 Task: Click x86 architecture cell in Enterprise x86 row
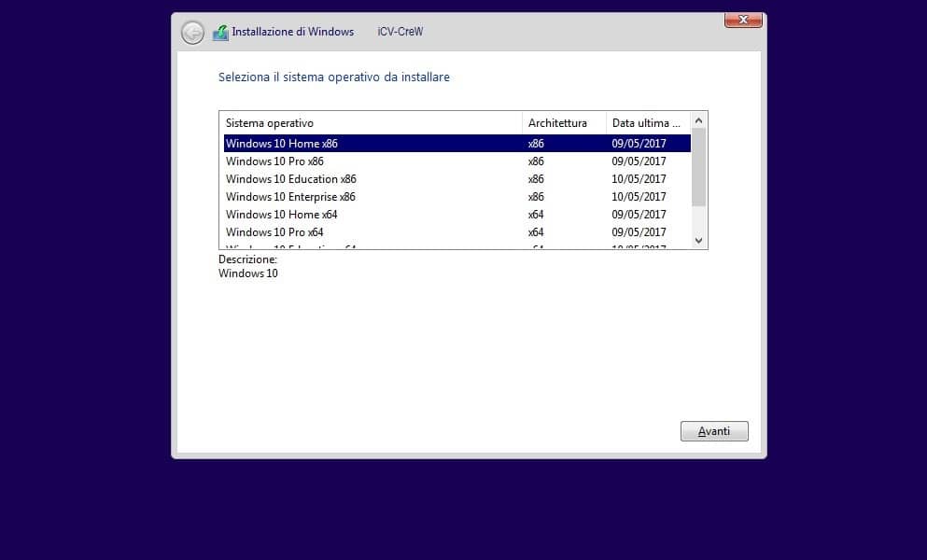[x=536, y=197]
